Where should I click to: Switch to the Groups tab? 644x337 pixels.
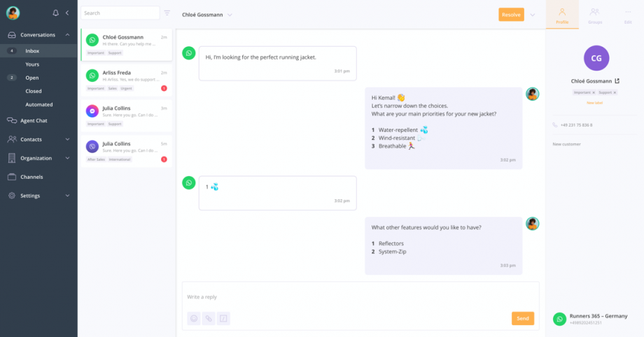coord(595,16)
